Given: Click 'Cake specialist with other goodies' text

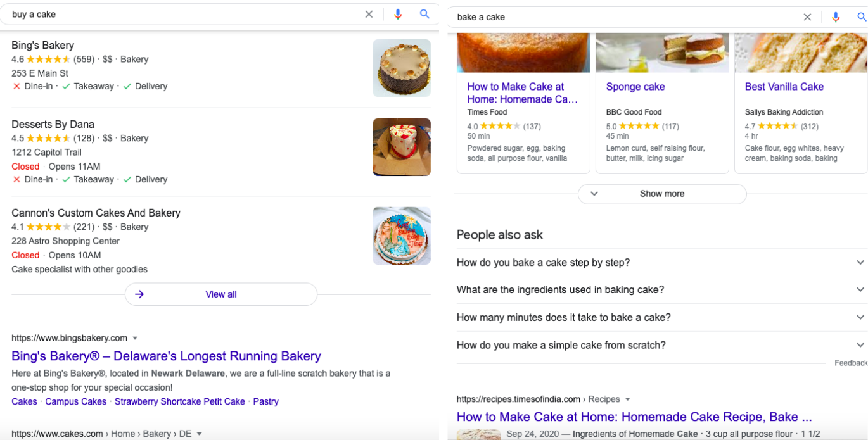Looking at the screenshot, I should pos(79,270).
